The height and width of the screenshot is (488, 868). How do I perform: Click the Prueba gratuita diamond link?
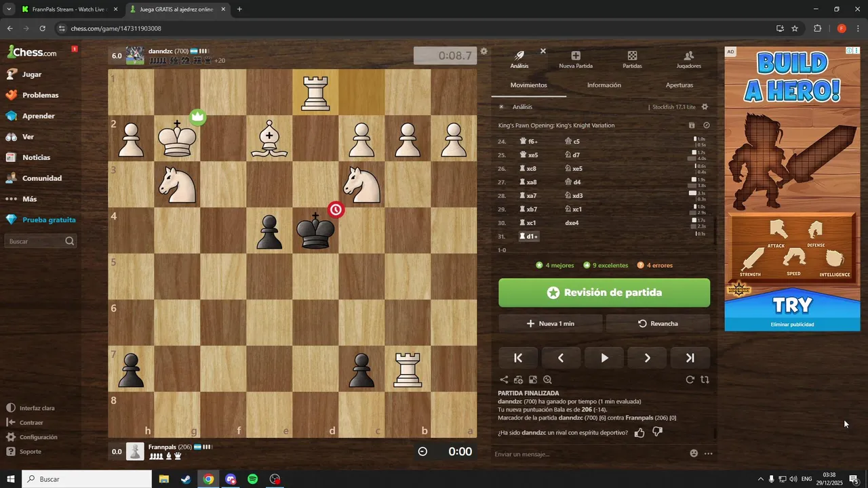tap(39, 220)
